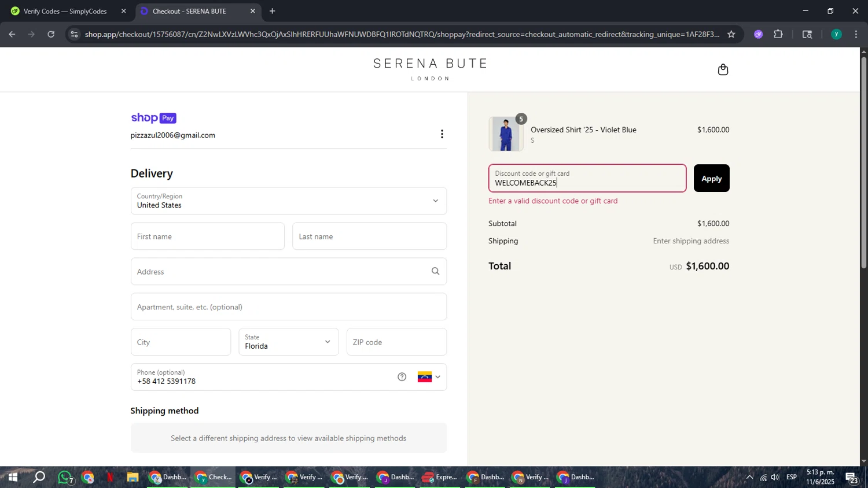Screen dimensions: 868x488
Task: Open the volume tray icon
Action: pos(775,477)
